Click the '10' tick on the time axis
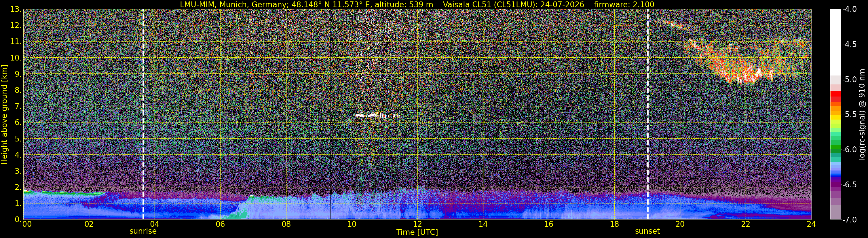Viewport: 868px width, 238px height. click(x=352, y=224)
